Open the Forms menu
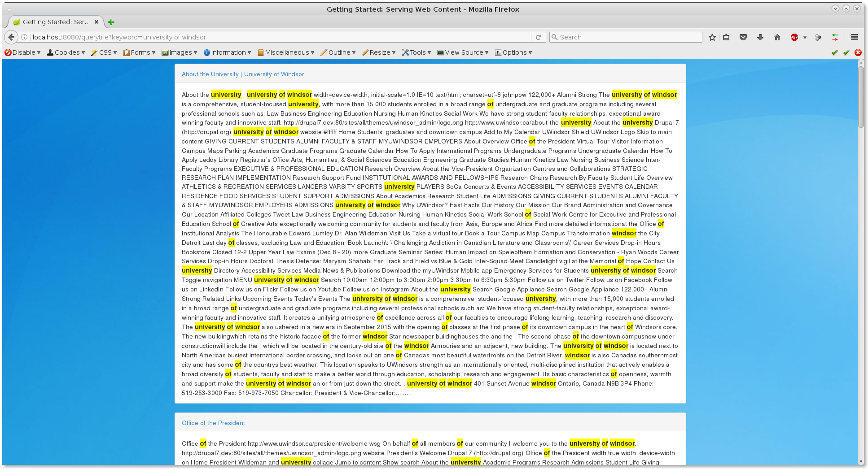 click(x=139, y=52)
